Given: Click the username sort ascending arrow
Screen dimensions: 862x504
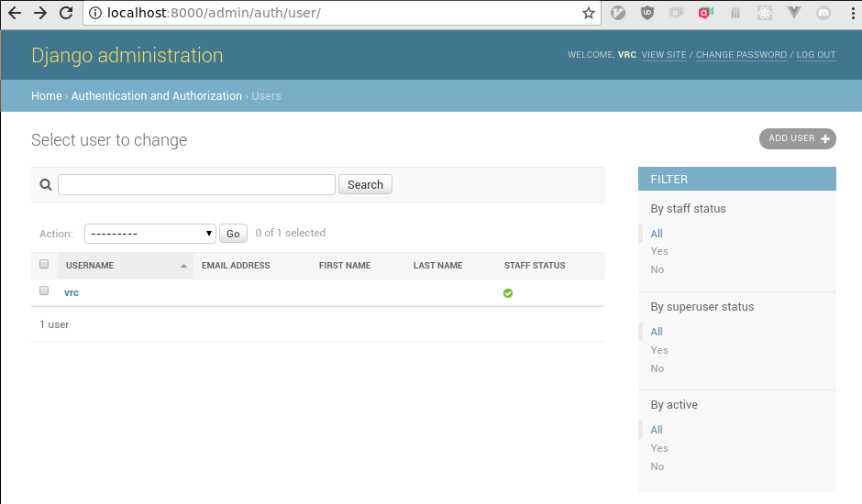Looking at the screenshot, I should [x=183, y=266].
